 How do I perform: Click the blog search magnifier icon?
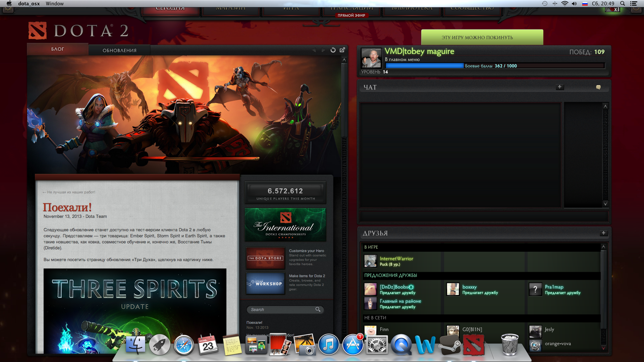coord(318,309)
